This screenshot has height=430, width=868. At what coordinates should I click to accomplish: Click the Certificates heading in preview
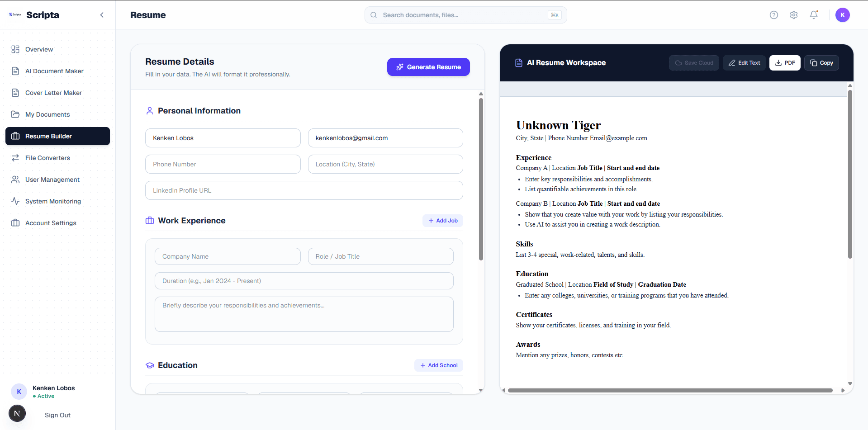534,315
